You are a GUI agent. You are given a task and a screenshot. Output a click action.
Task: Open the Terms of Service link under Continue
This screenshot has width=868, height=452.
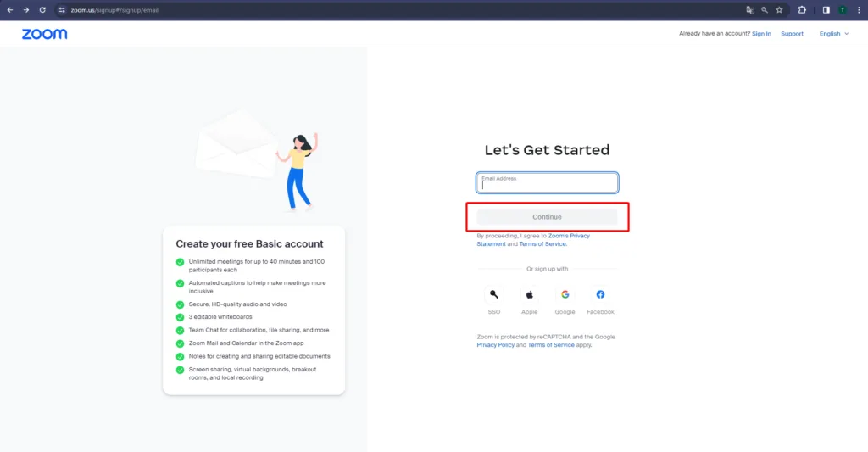click(x=542, y=244)
